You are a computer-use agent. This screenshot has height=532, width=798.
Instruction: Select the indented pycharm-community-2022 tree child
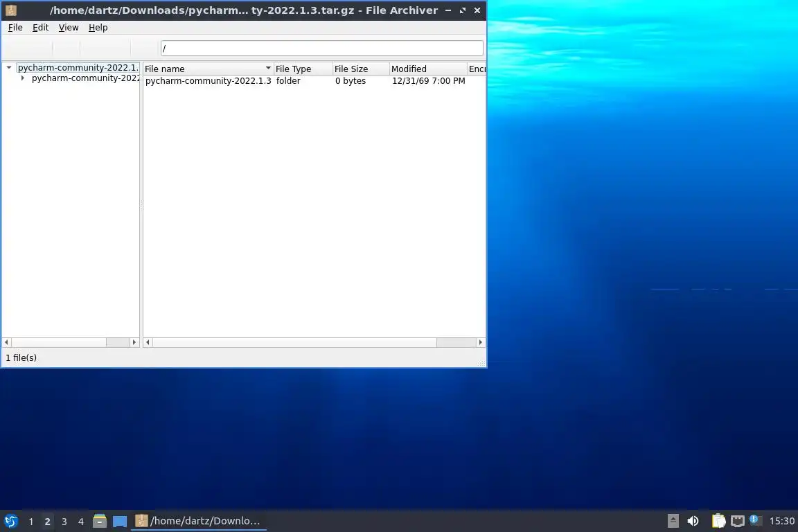pyautogui.click(x=85, y=78)
